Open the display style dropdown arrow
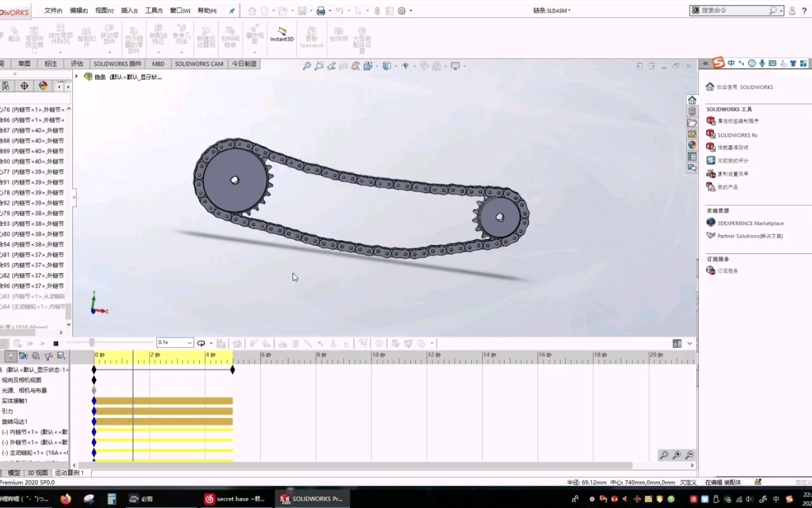This screenshot has width=812, height=508. pyautogui.click(x=395, y=66)
